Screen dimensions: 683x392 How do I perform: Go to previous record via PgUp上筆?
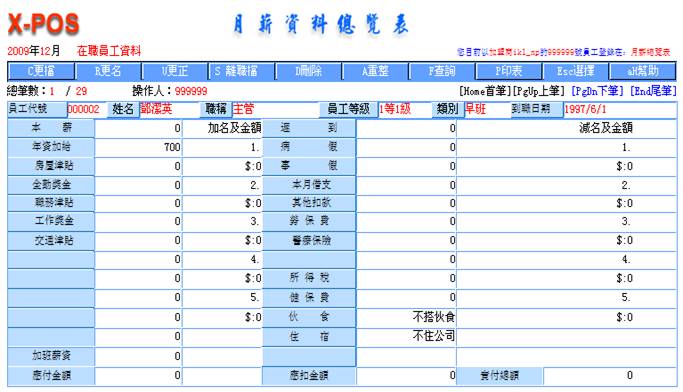pos(538,91)
